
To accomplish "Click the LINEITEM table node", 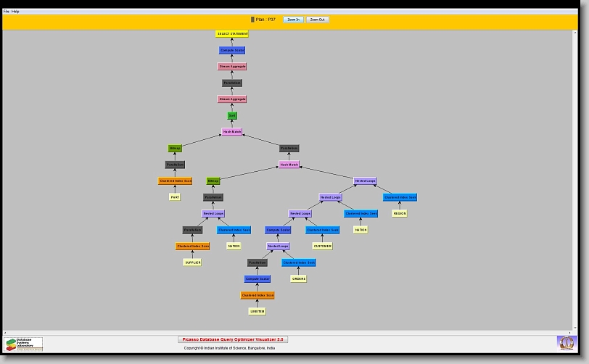I will pos(258,312).
